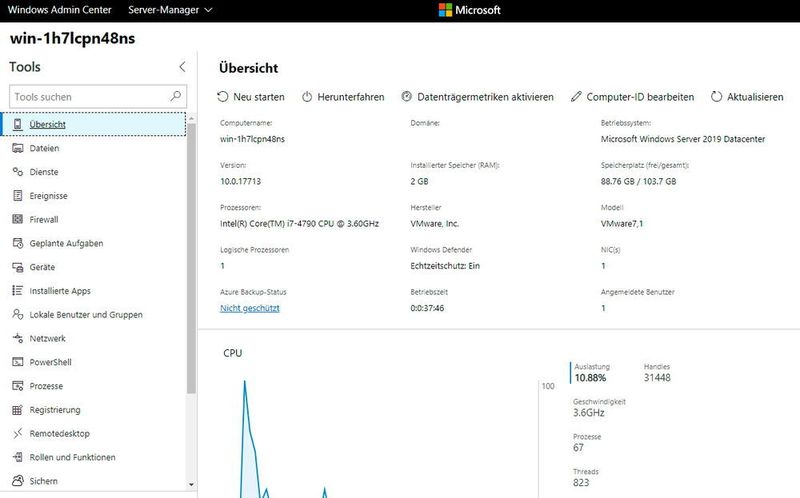800x498 pixels.
Task: Select the Auslastung 10.88% metric
Action: (x=590, y=373)
